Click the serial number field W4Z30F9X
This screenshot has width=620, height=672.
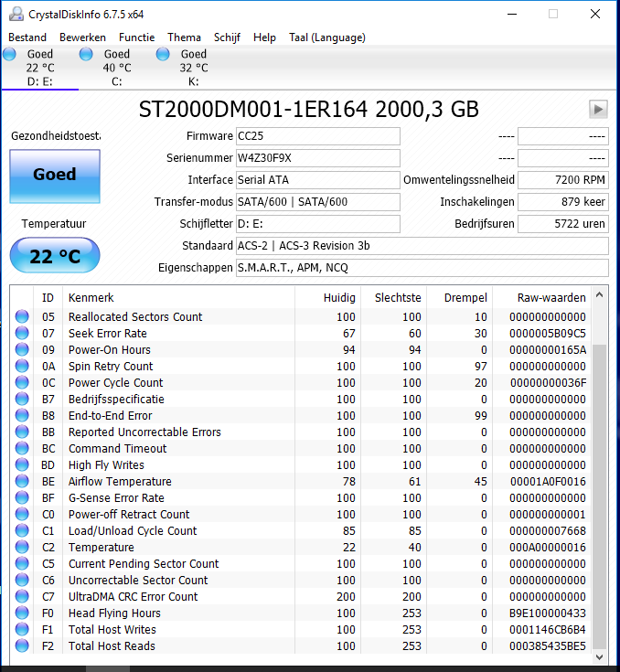(317, 158)
